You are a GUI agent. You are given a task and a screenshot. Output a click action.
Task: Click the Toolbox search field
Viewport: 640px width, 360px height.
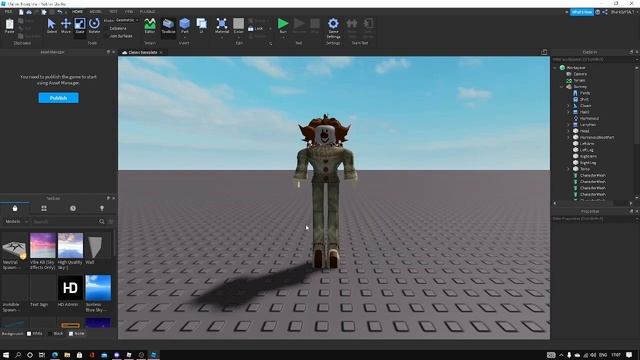(x=65, y=221)
